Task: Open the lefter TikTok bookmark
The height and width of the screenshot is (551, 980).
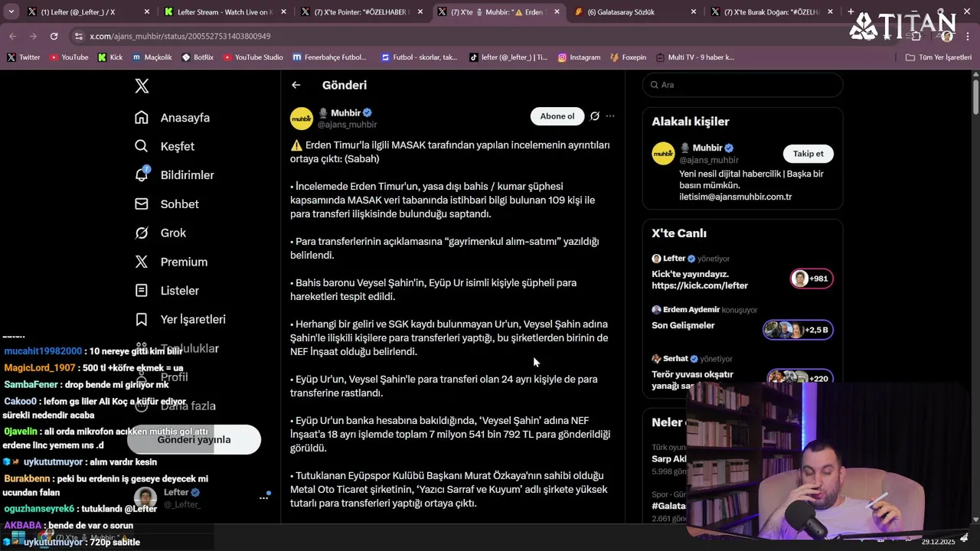Action: (508, 57)
